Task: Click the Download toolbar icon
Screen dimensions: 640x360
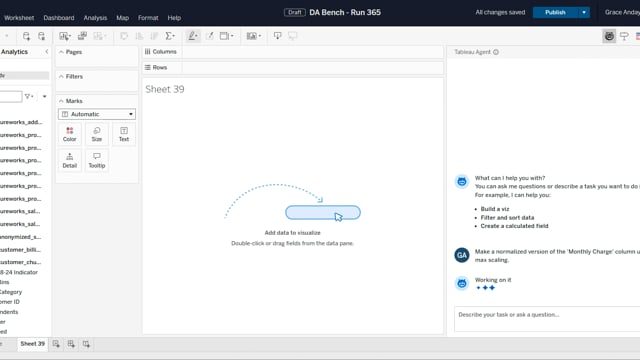Action: [278, 36]
